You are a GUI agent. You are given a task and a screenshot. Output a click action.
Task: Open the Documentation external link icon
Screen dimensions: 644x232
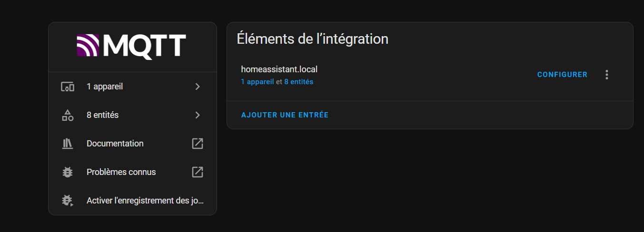click(198, 144)
